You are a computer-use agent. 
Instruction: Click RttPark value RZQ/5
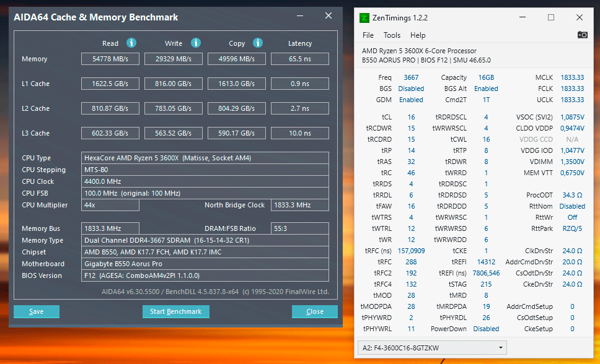(x=573, y=228)
